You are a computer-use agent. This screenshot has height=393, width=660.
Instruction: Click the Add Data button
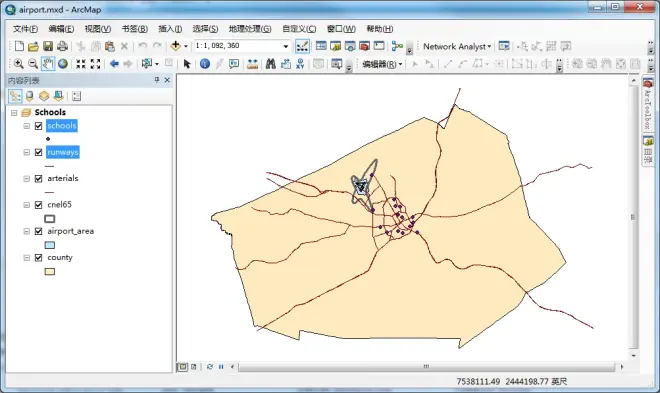(176, 46)
